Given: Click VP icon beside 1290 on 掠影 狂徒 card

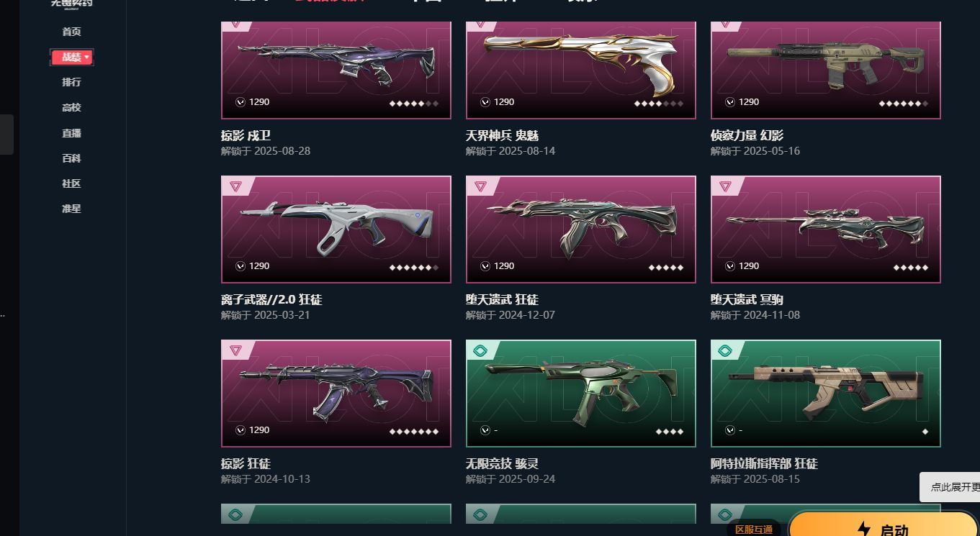Looking at the screenshot, I should coord(240,430).
